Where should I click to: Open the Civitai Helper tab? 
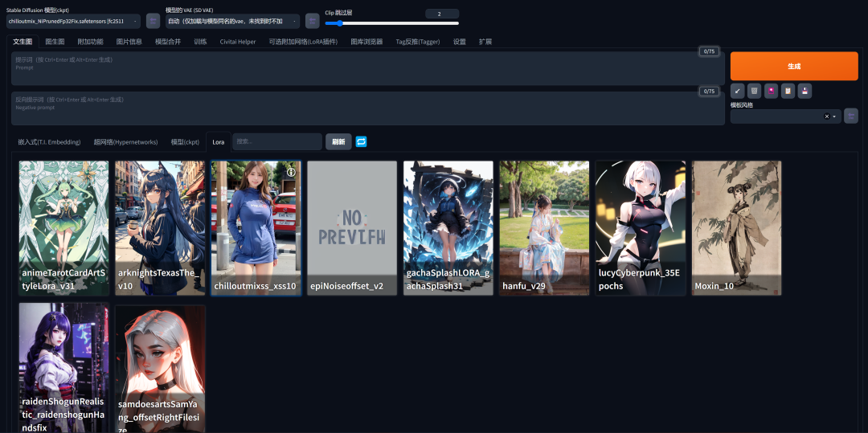[238, 42]
